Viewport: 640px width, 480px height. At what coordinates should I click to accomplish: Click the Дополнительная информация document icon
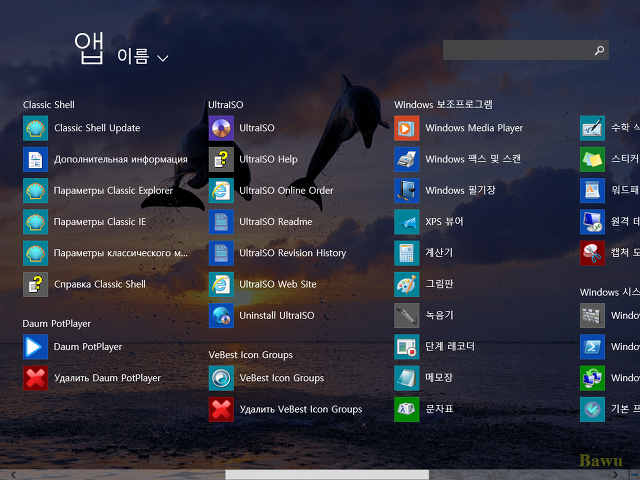coord(36,159)
